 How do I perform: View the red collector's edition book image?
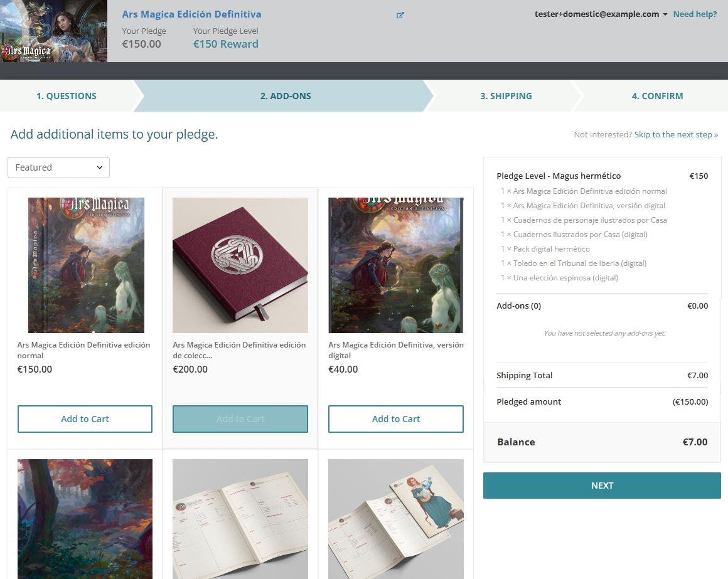click(x=240, y=265)
